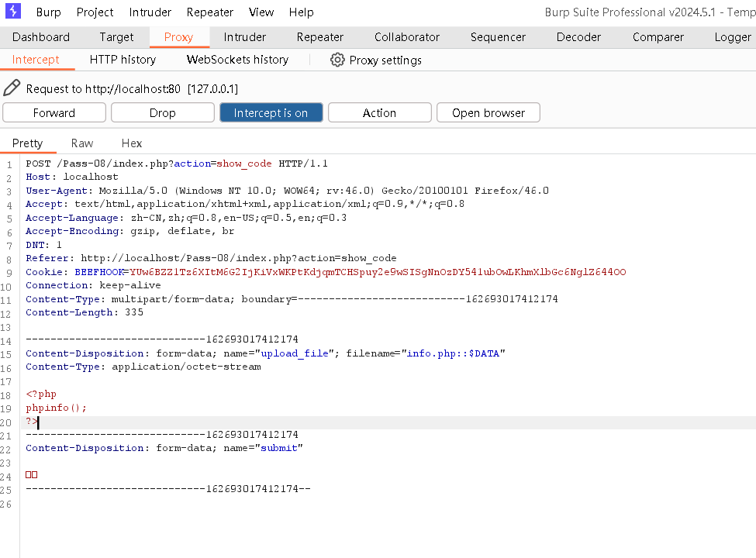Click the <?php opening tag line
The height and width of the screenshot is (558, 756).
pyautogui.click(x=41, y=394)
